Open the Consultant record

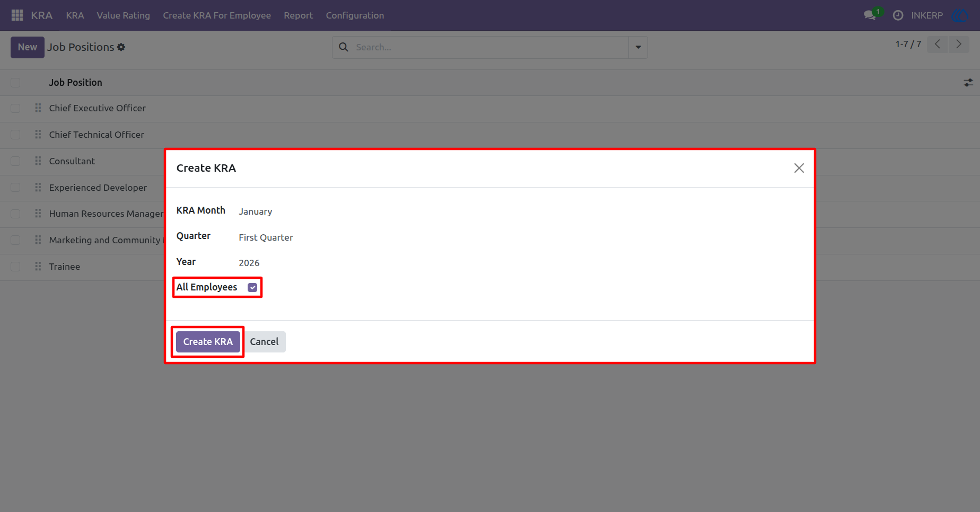[x=72, y=161]
